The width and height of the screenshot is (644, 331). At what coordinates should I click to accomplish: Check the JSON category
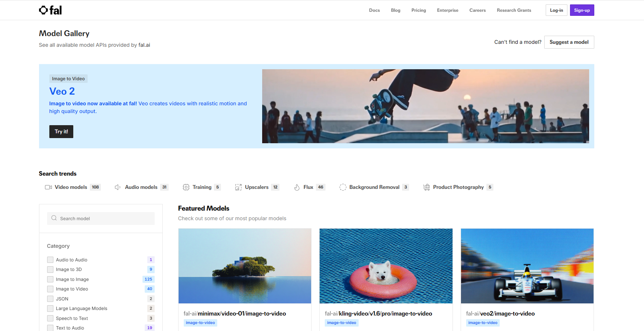(50, 299)
